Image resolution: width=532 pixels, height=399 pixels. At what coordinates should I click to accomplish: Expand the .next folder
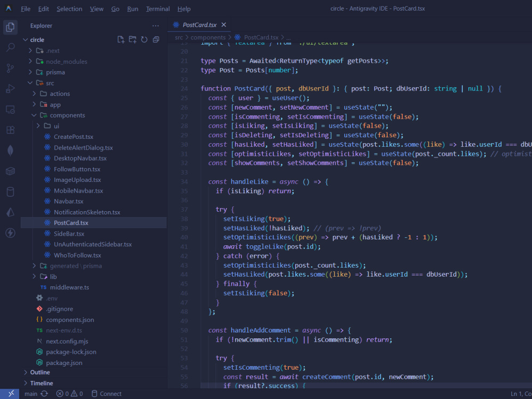(30, 51)
